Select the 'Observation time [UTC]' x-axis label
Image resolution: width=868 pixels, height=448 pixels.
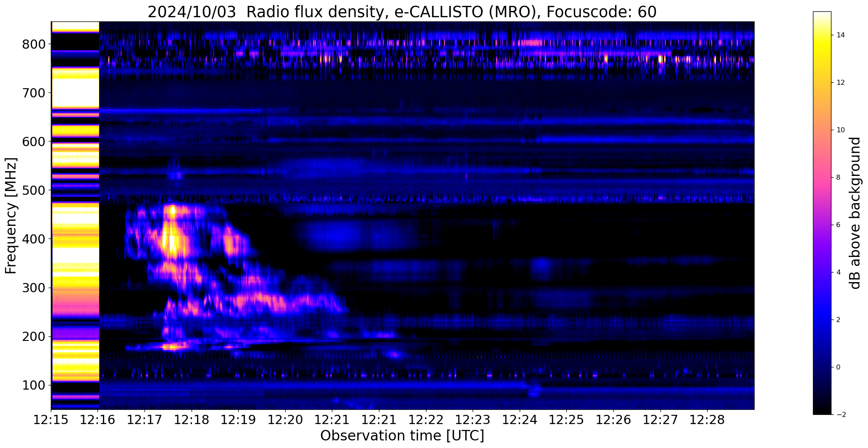click(x=402, y=436)
